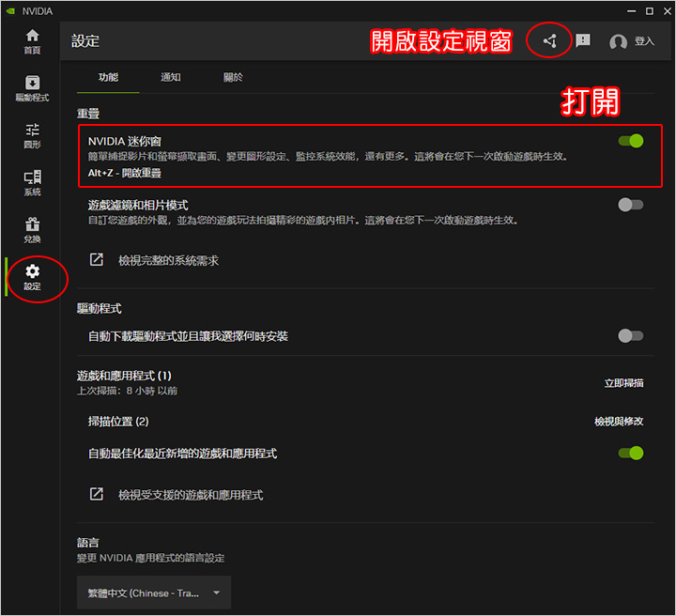Disable 自動最佳化最近新增的遊戲 switch
This screenshot has height=616, width=676.
(x=631, y=453)
